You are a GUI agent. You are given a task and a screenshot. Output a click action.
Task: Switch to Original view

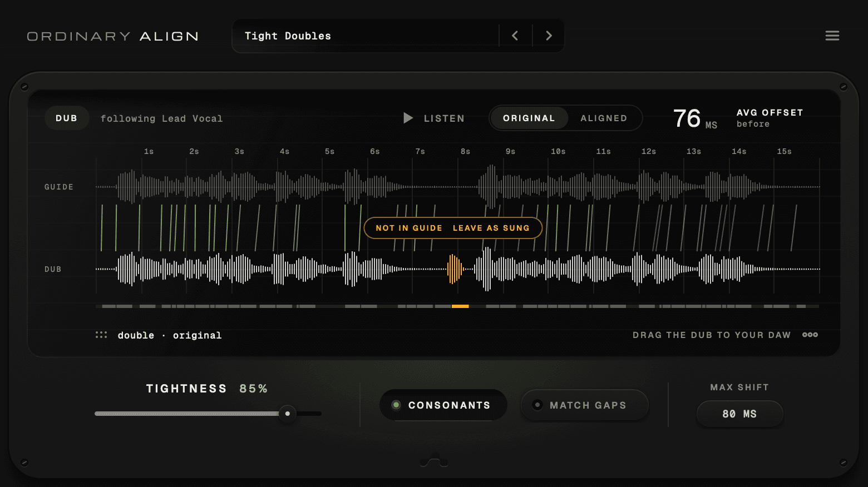529,118
